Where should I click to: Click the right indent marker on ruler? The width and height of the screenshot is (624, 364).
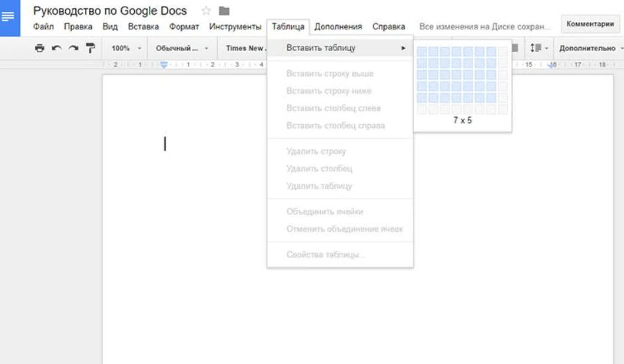552,64
